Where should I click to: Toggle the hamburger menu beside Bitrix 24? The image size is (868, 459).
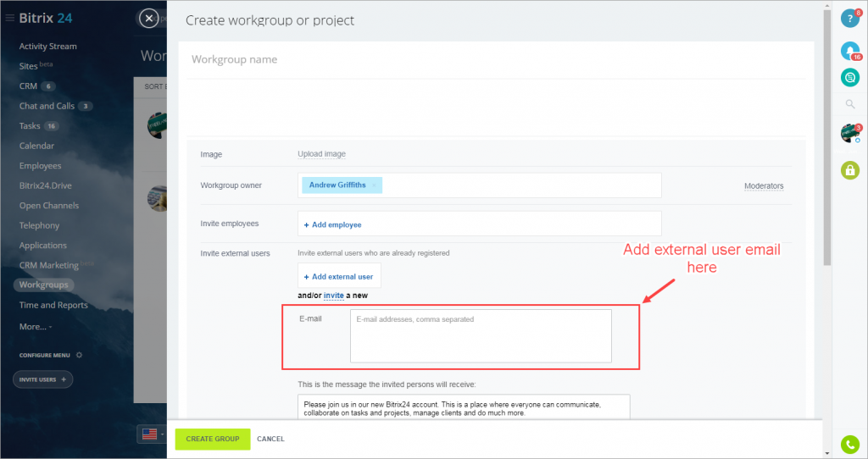point(9,19)
